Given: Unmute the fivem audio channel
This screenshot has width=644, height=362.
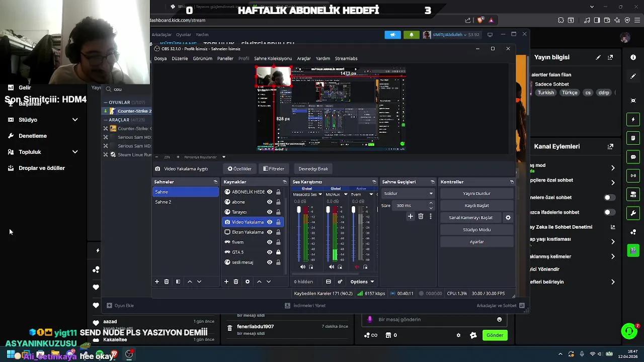Looking at the screenshot, I should point(357,267).
